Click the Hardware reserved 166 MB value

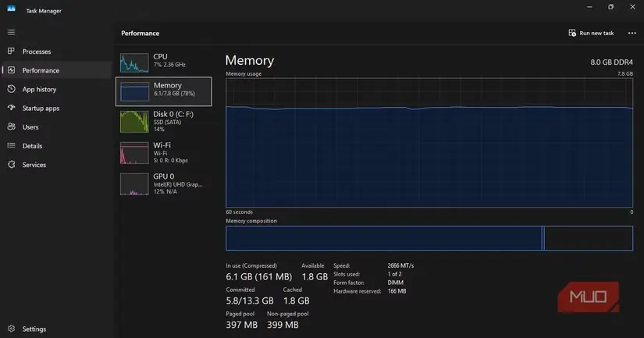pos(397,291)
